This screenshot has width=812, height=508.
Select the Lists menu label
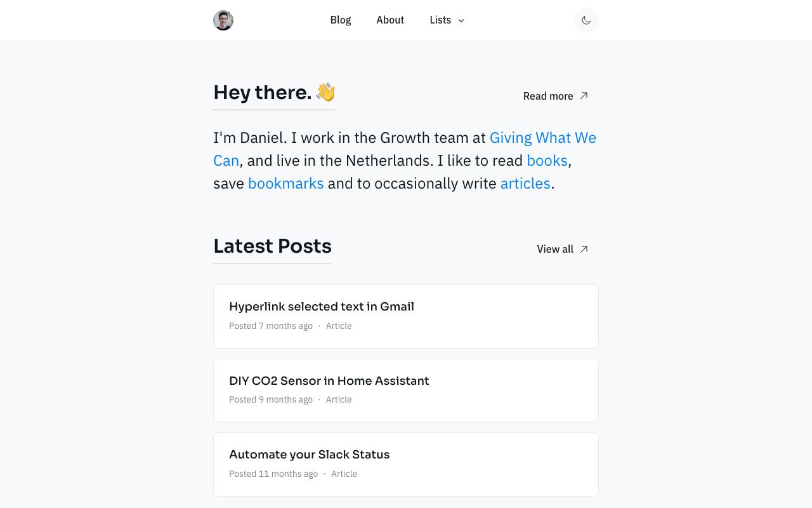440,20
